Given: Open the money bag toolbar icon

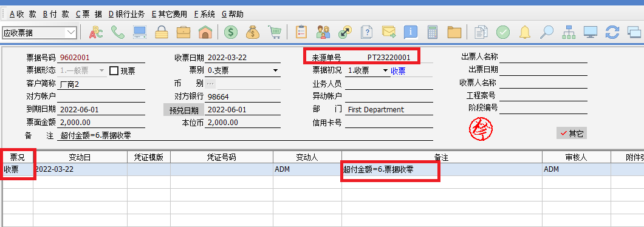Looking at the screenshot, I should coord(253,32).
